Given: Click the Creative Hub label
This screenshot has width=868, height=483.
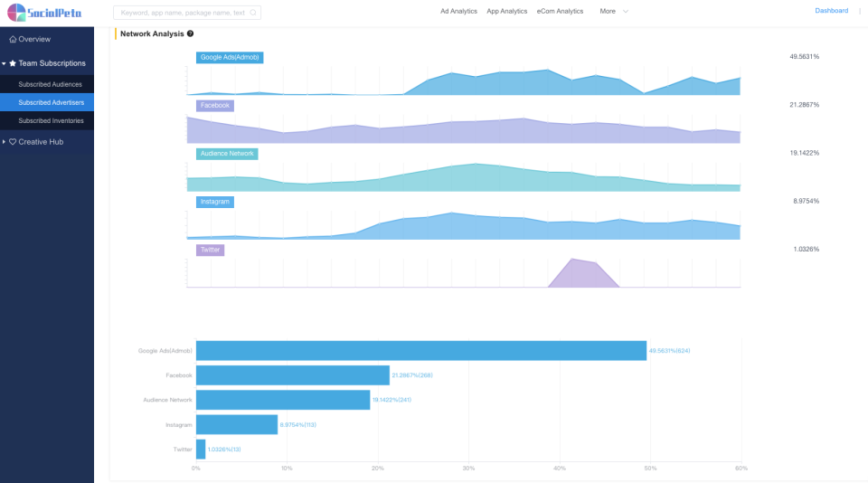Looking at the screenshot, I should (41, 142).
